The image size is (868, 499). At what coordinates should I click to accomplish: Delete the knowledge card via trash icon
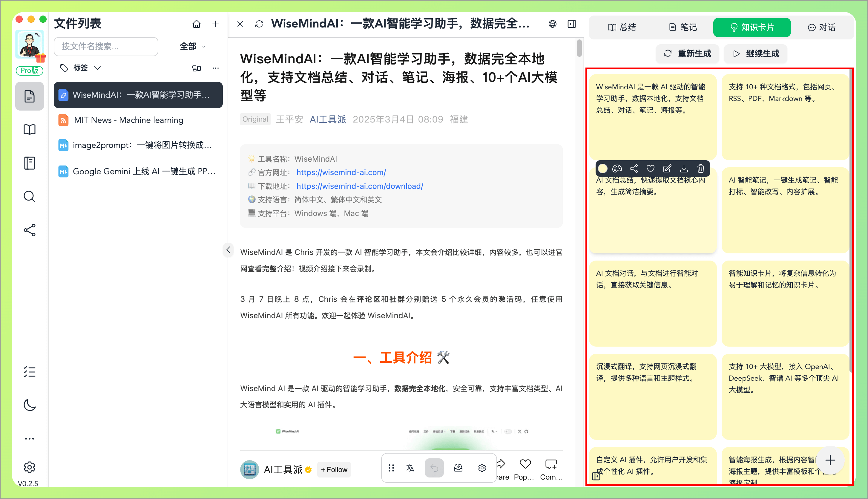point(700,168)
